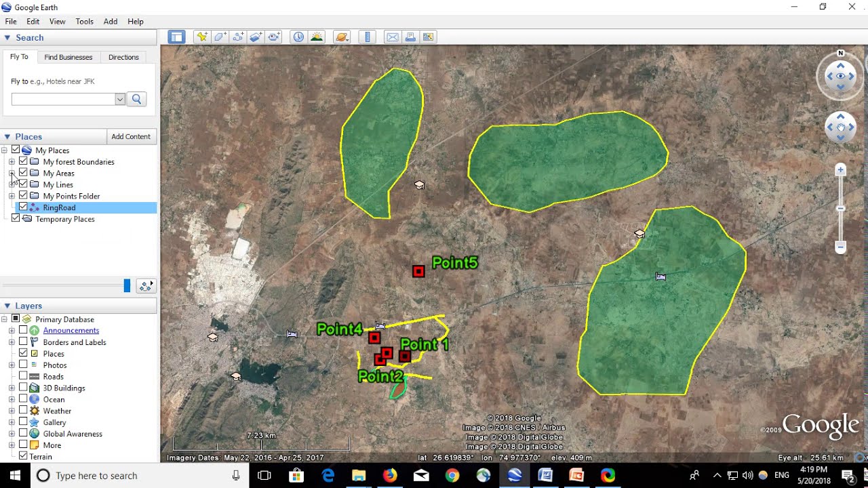
Task: Open the planet switcher toolbar button
Action: point(342,37)
